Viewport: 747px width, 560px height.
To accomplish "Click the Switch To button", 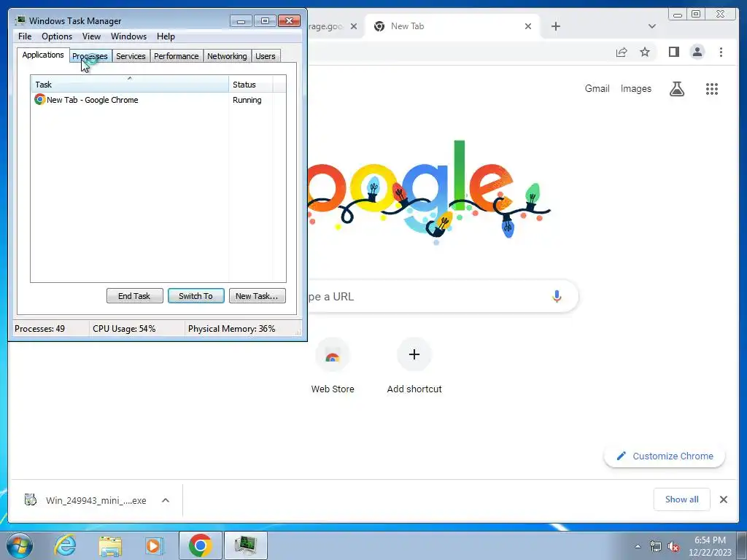I will (x=196, y=296).
